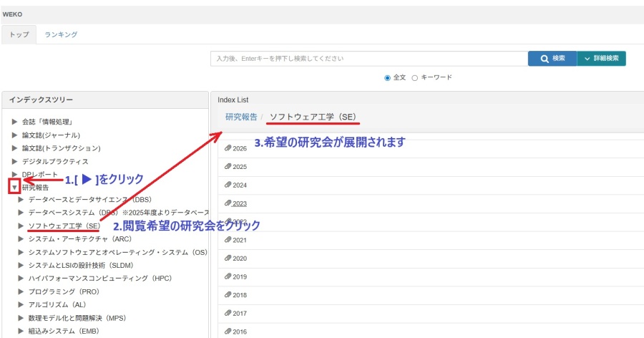Expand データベースとデータサイエンス (DBS) arrow

pos(21,199)
